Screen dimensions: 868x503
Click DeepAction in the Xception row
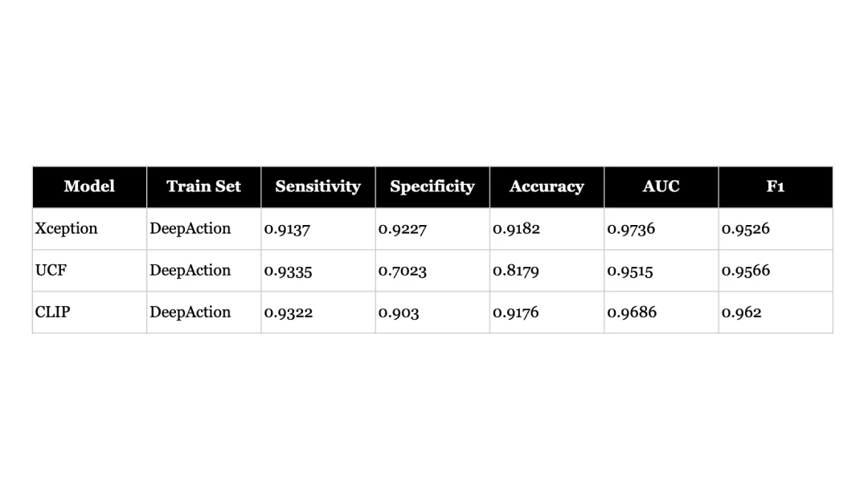click(x=190, y=229)
